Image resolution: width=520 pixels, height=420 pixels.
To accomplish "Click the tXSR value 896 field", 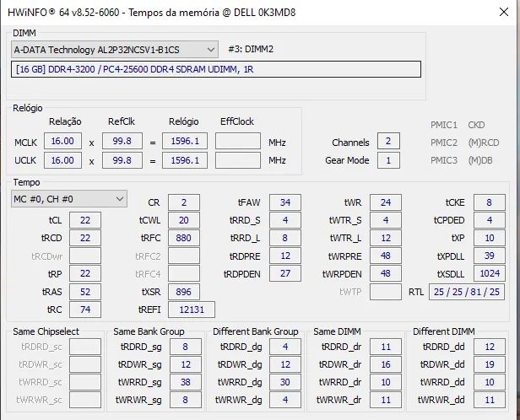I will click(184, 292).
